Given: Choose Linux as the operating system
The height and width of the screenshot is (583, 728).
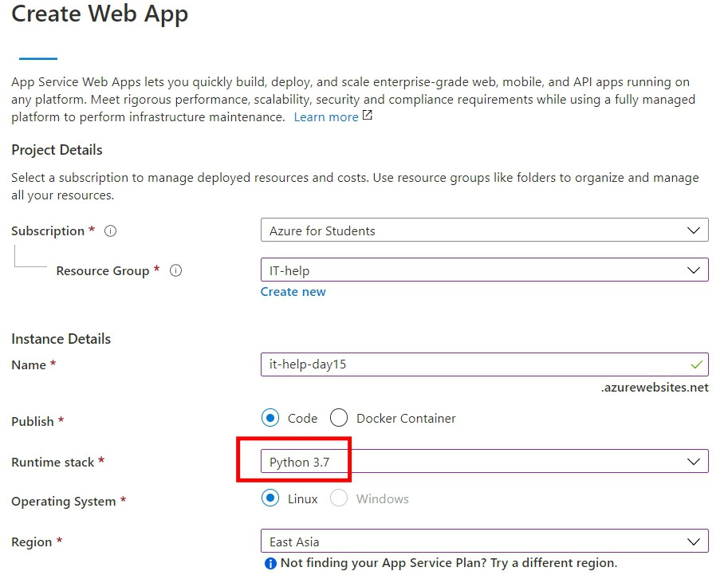Looking at the screenshot, I should 271,498.
